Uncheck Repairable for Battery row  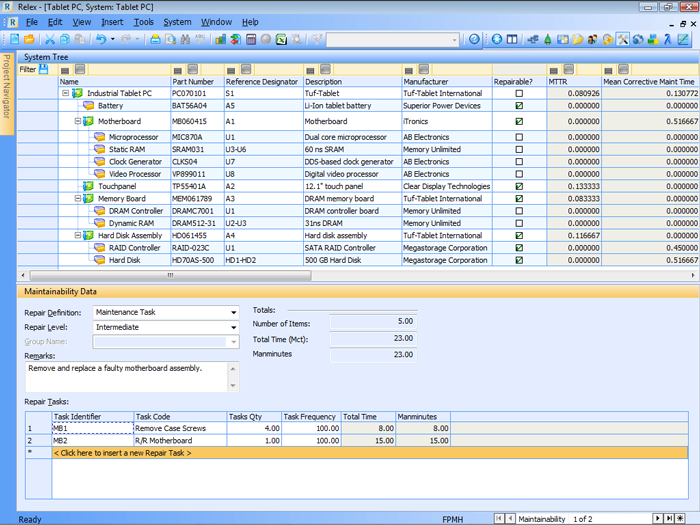519,106
